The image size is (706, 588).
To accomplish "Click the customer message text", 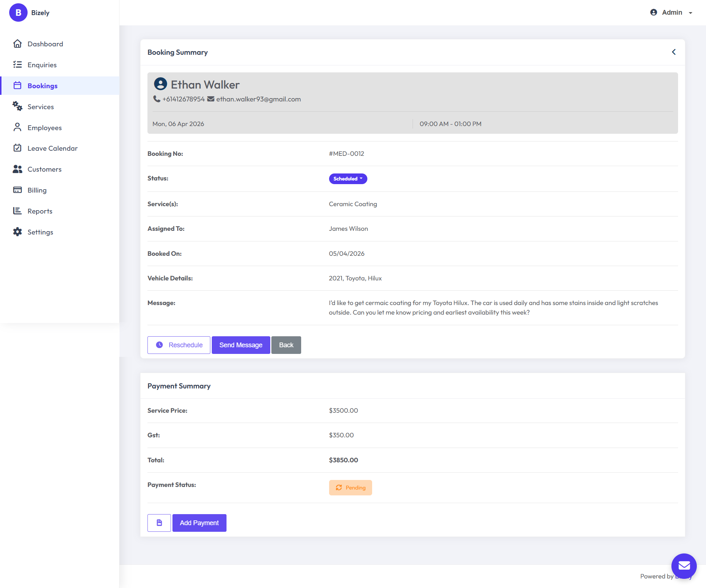I will [x=493, y=308].
